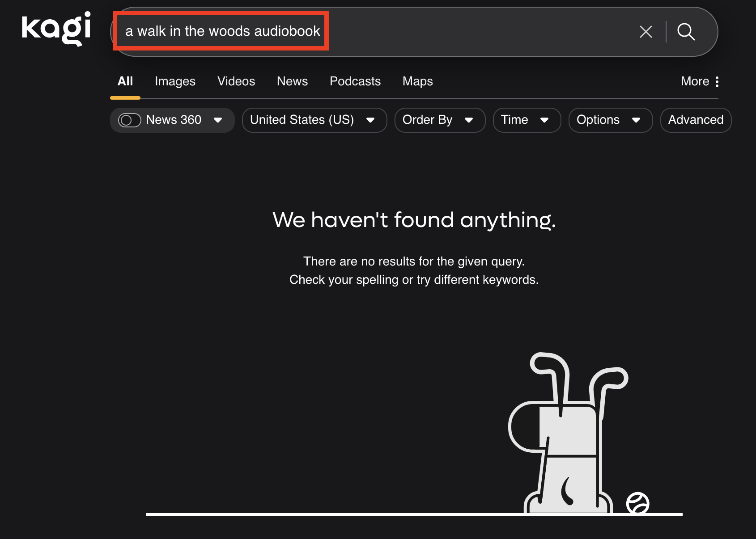Go to the Maps tab

point(417,81)
